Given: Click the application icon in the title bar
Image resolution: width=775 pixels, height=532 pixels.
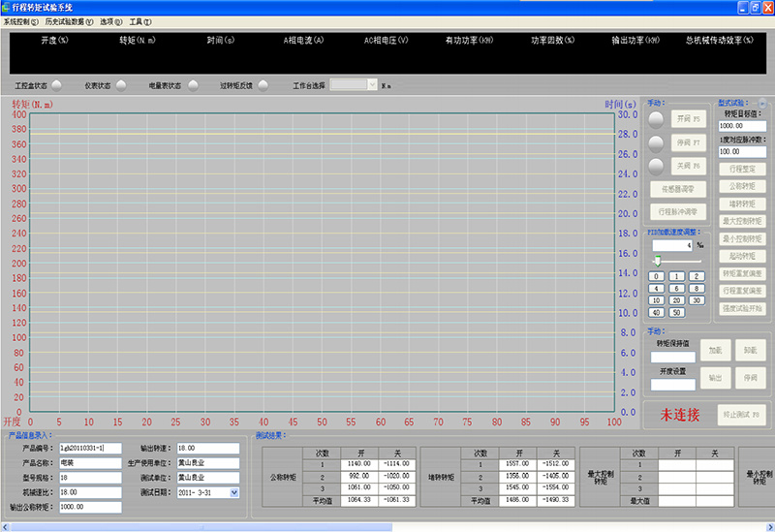Looking at the screenshot, I should 6,7.
